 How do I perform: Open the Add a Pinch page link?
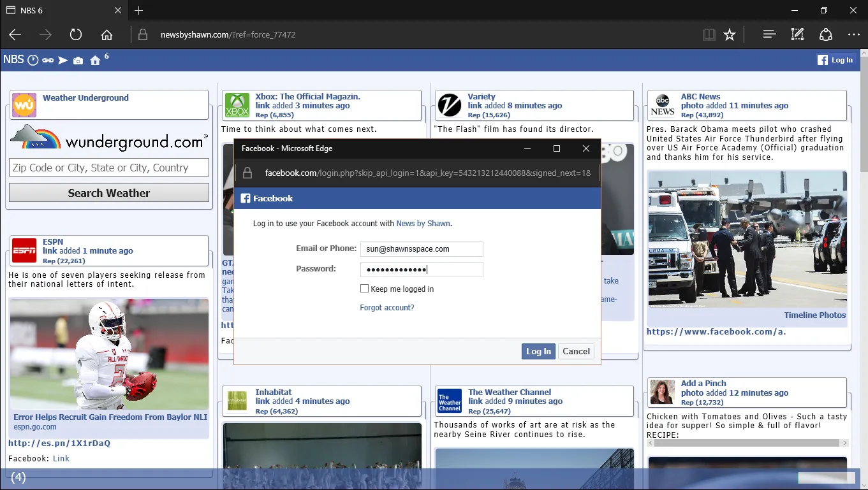(703, 384)
